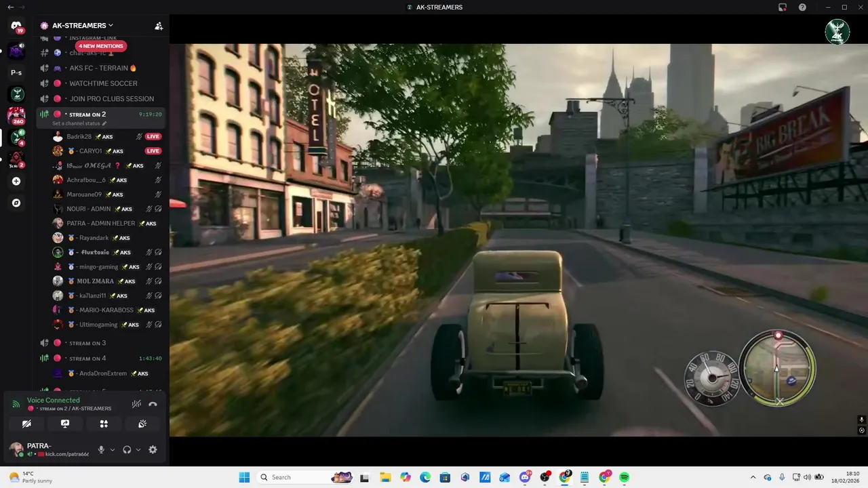Image resolution: width=868 pixels, height=488 pixels.
Task: Click AK Streamers logo on stream
Action: (837, 31)
